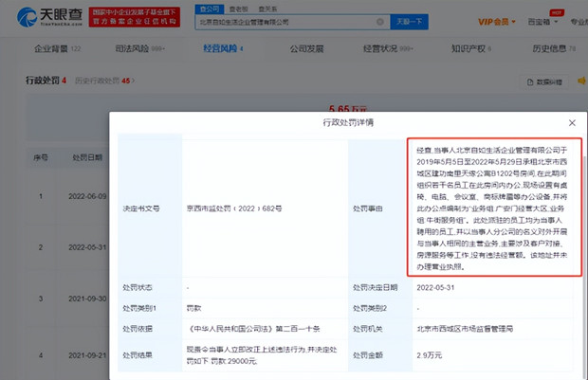This screenshot has width=588, height=380.
Task: Open the 经营风险 tab
Action: point(223,48)
